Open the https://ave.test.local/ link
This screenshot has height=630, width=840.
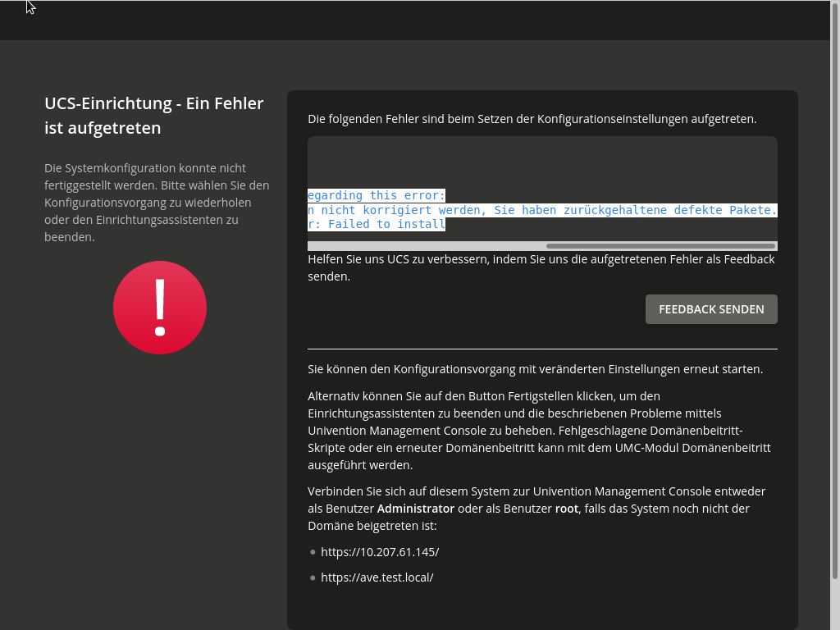point(377,577)
